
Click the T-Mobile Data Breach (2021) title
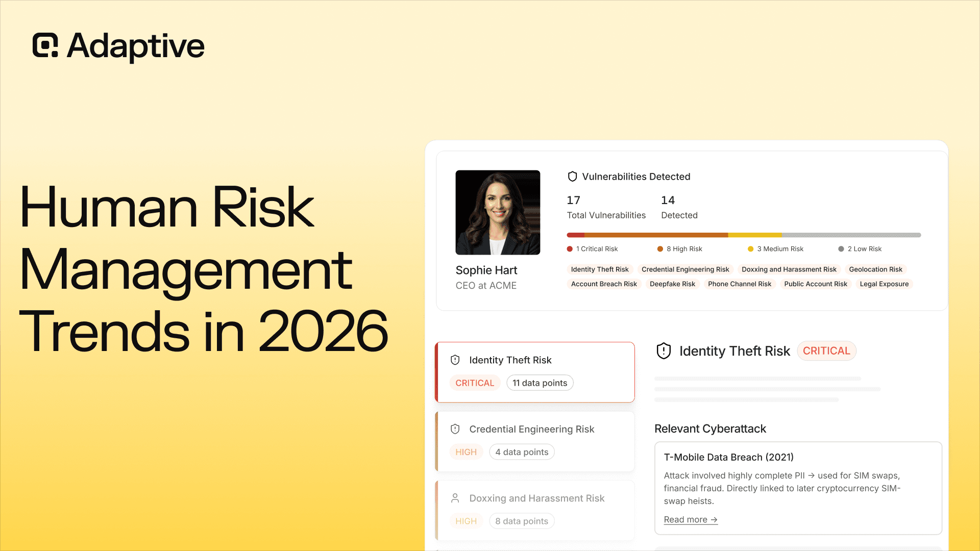(x=728, y=457)
